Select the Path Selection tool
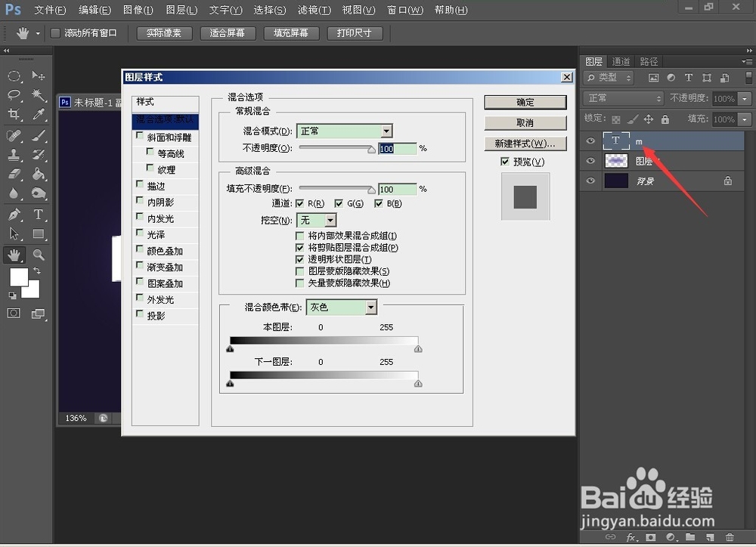 point(14,233)
